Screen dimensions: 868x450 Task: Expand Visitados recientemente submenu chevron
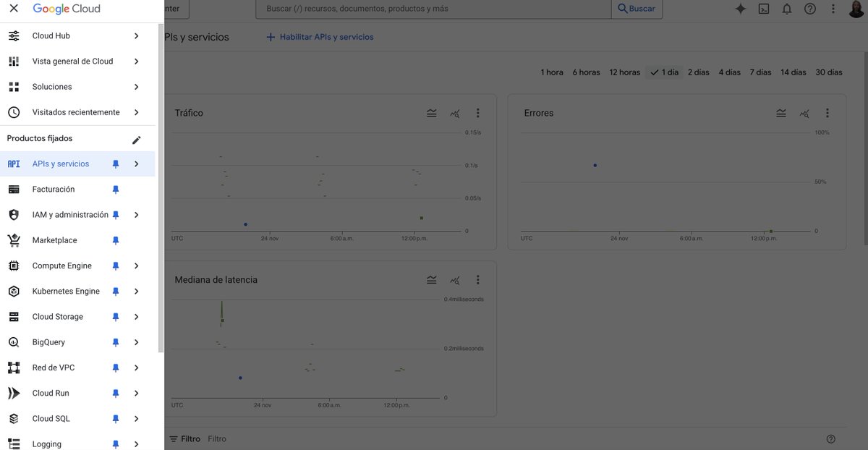[137, 112]
